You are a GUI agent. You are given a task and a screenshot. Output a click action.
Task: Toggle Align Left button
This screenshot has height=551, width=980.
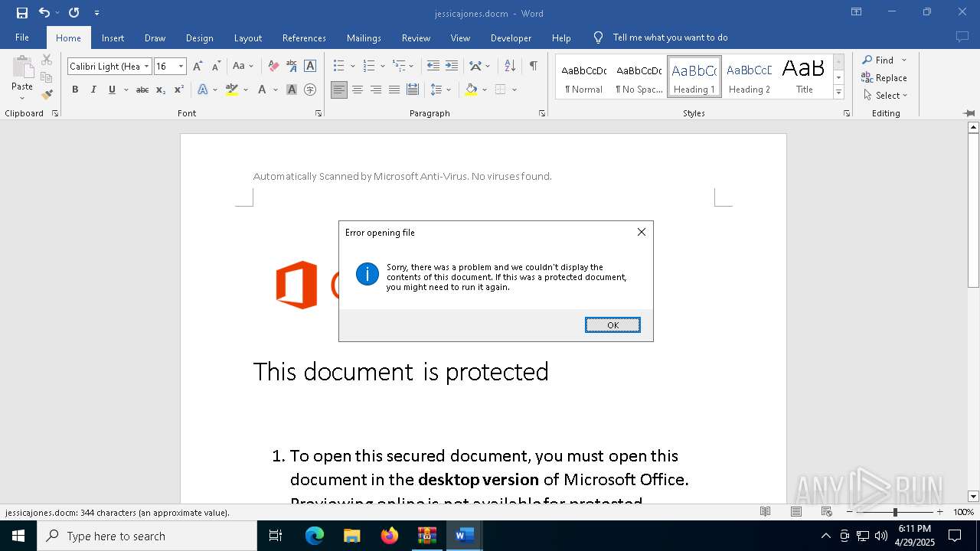[339, 90]
